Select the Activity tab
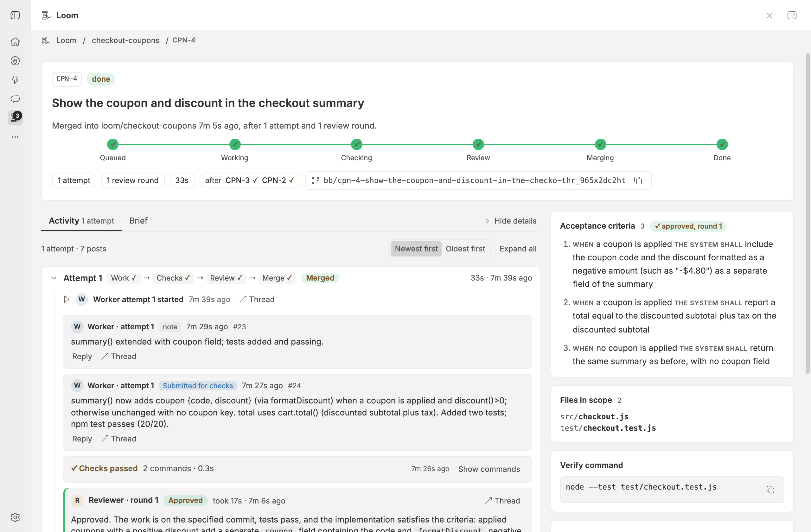 [x=81, y=221]
